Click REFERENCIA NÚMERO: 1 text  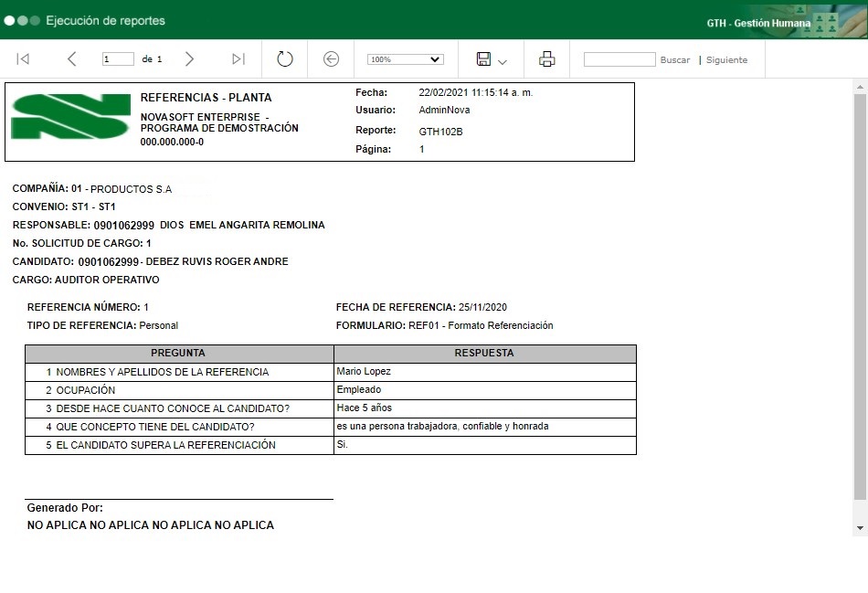pyautogui.click(x=88, y=307)
